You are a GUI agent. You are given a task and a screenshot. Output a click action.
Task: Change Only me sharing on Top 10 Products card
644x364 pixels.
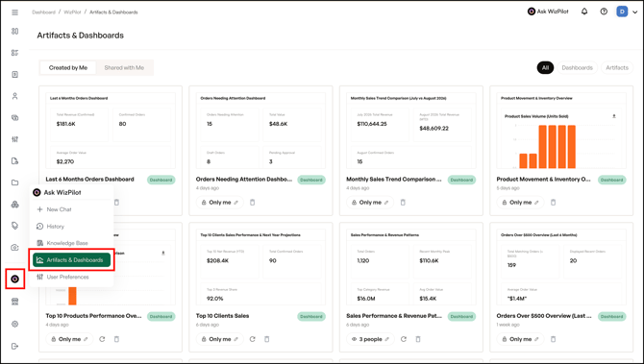tap(69, 339)
